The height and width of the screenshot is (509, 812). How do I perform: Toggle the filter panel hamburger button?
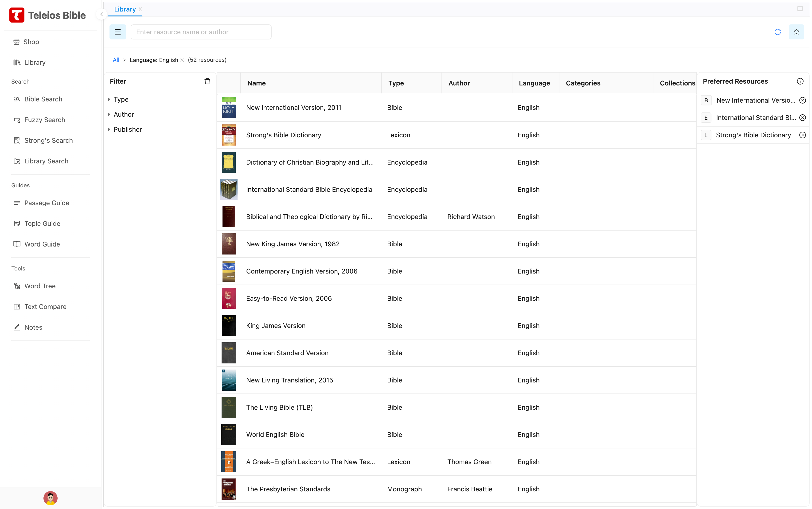pos(117,32)
